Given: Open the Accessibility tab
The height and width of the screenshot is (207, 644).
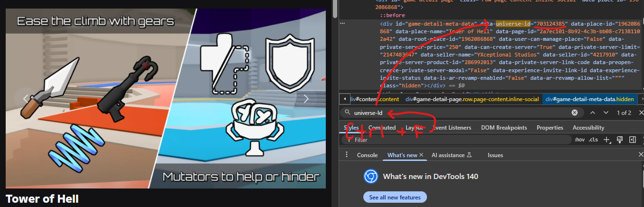Looking at the screenshot, I should [588, 128].
